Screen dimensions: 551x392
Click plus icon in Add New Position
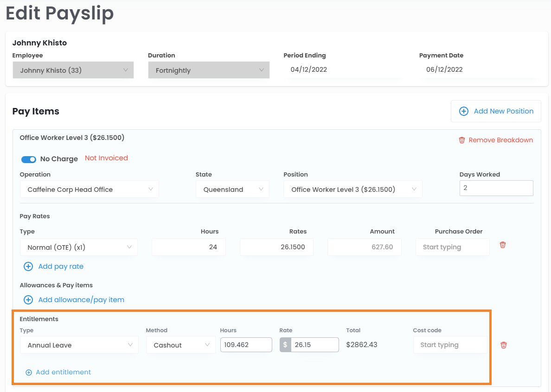coord(463,111)
